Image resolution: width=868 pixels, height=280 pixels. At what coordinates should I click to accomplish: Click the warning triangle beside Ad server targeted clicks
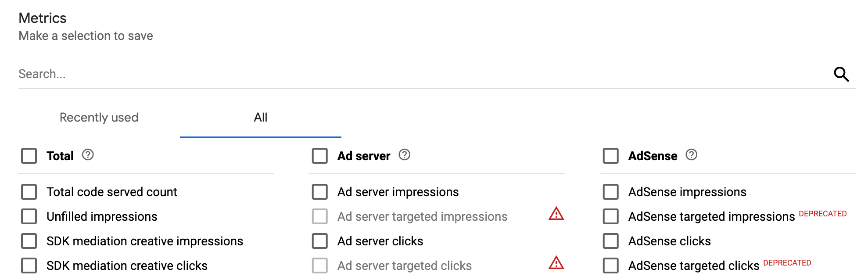pyautogui.click(x=556, y=264)
